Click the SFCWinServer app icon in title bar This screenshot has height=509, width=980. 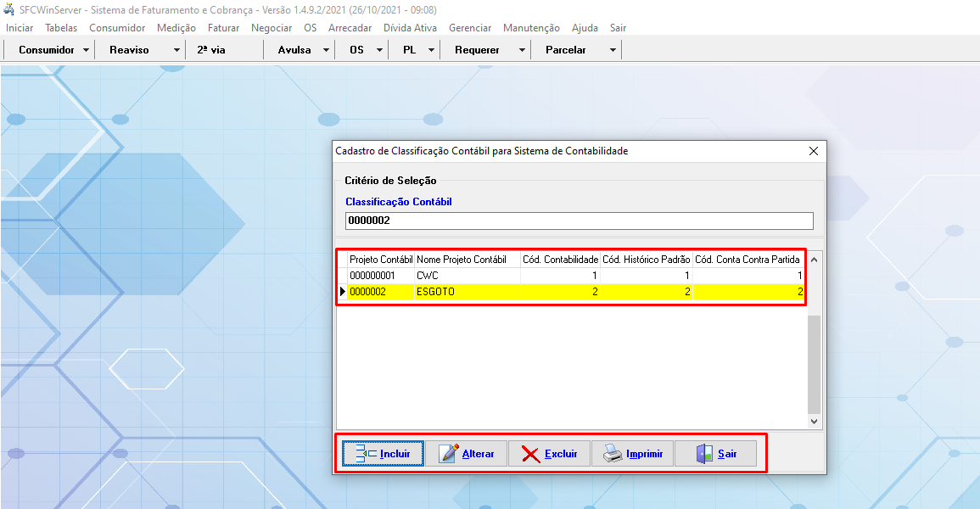[x=10, y=9]
